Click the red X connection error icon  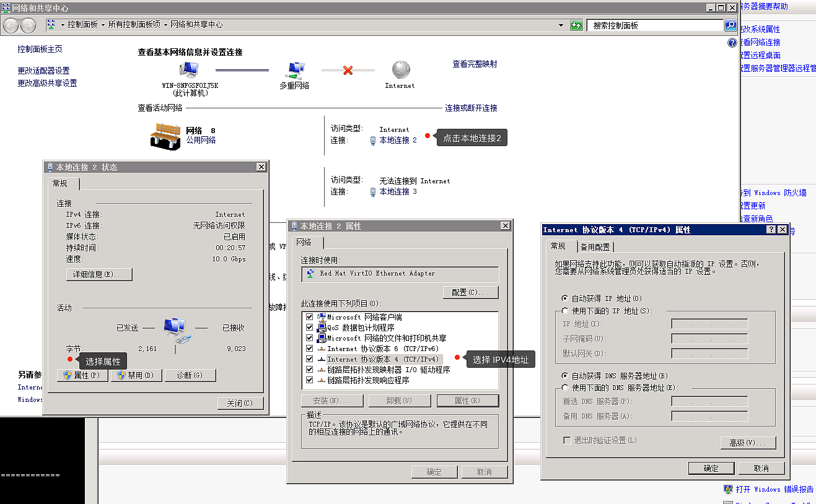click(x=348, y=71)
